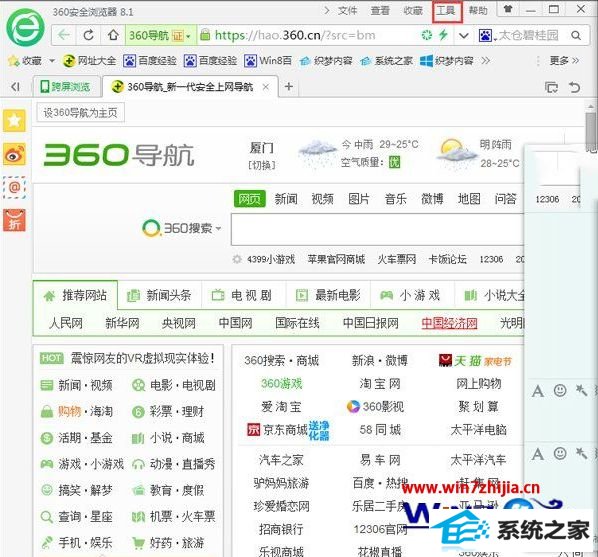Open the 帮助 menu

click(478, 10)
